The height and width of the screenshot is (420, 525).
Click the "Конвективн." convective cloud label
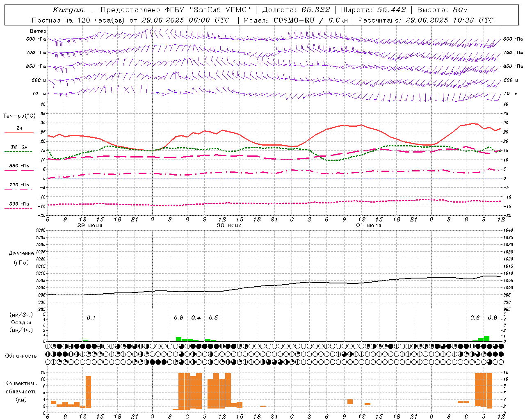point(21,383)
